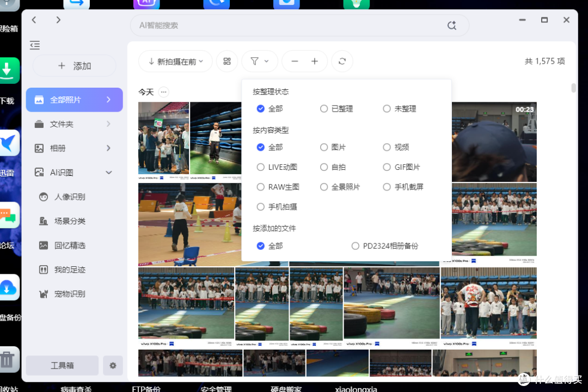Screen dimensions: 588x392
Task: Click the 添加 button
Action: tap(74, 66)
